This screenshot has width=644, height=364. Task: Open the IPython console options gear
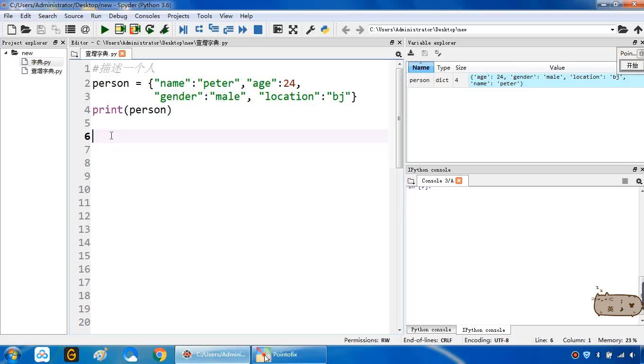click(639, 181)
